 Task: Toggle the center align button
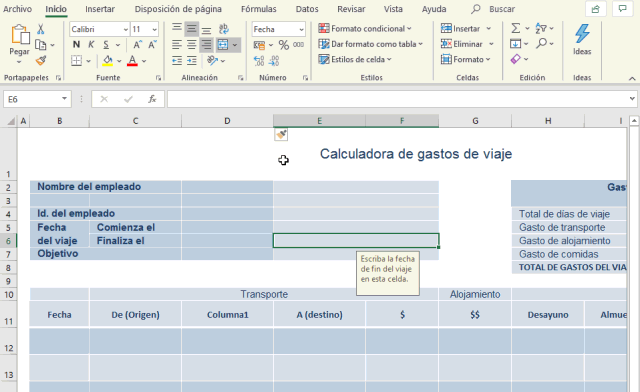coord(191,45)
